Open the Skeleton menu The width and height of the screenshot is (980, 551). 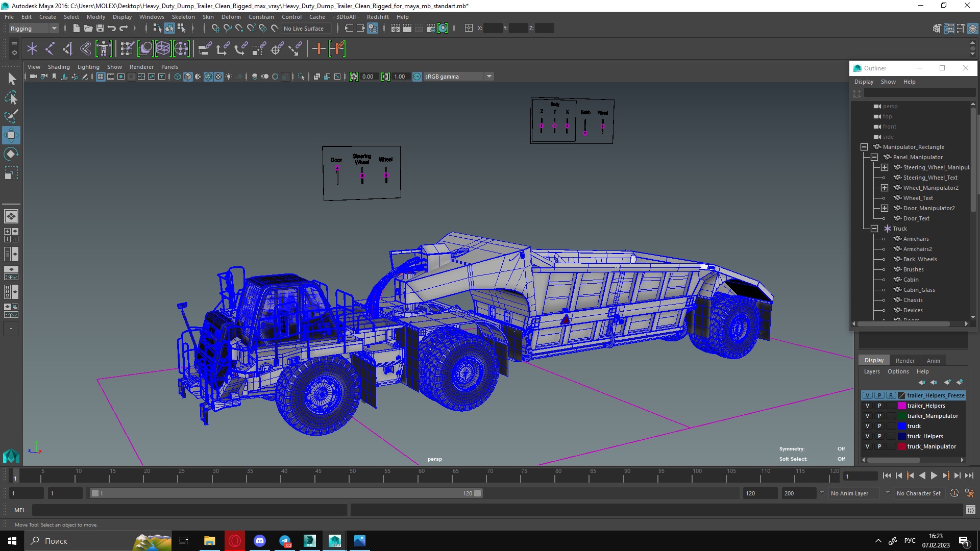tap(183, 17)
